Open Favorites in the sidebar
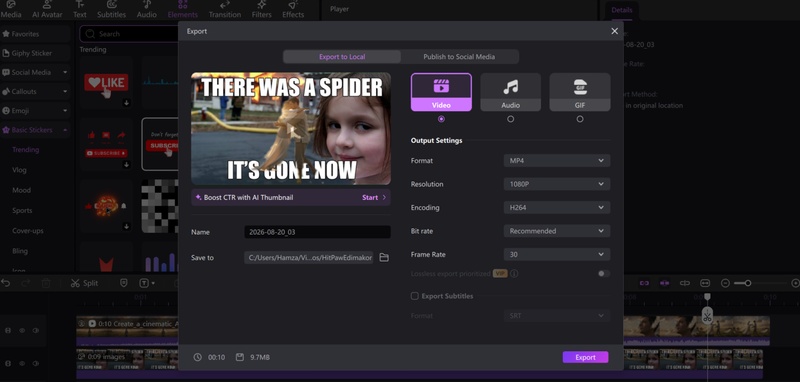 (x=35, y=34)
